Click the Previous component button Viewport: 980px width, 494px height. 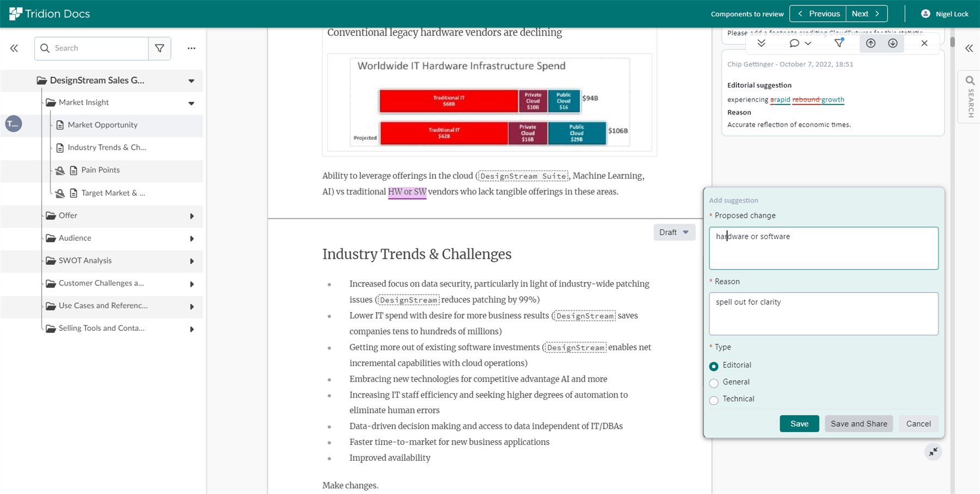click(x=818, y=14)
